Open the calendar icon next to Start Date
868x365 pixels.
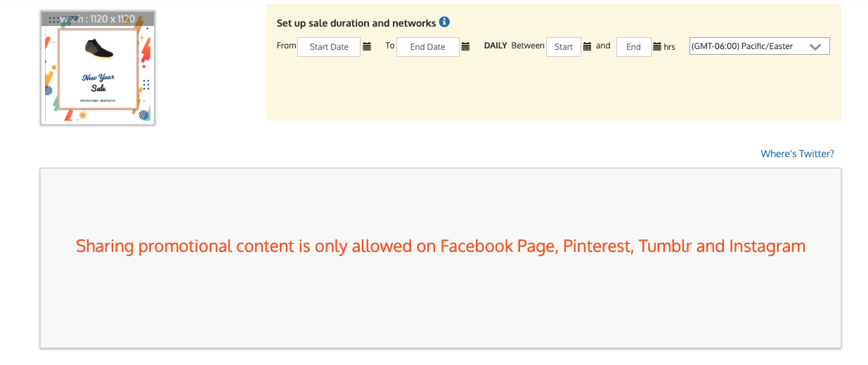367,47
